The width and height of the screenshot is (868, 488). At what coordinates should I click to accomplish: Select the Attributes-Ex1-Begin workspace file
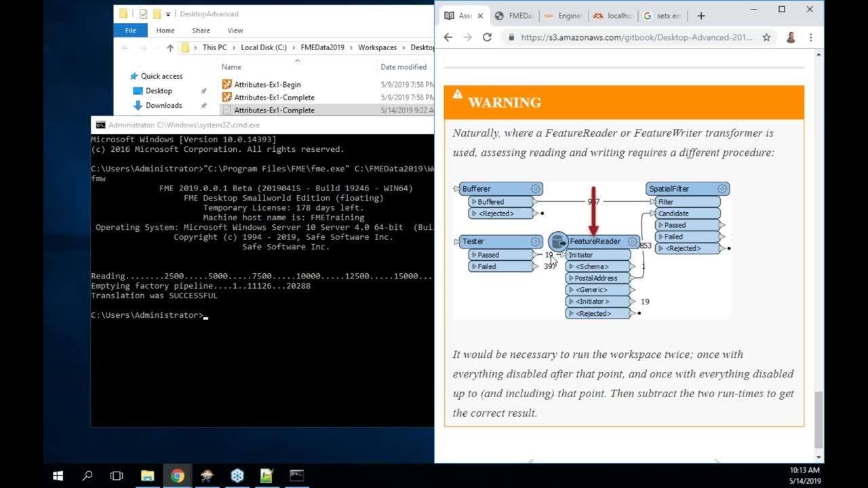pyautogui.click(x=267, y=85)
